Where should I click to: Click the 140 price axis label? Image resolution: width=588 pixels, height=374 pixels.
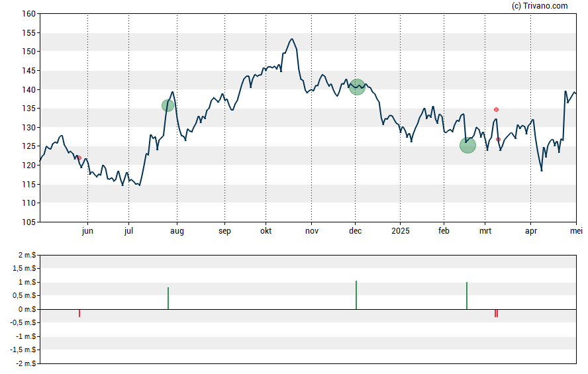click(x=28, y=90)
